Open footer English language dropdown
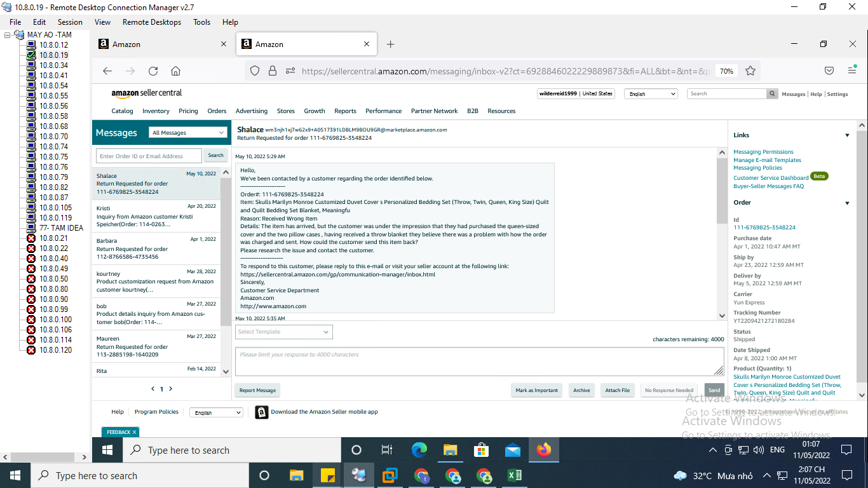Screen dimensions: 868x488 pyautogui.click(x=216, y=412)
